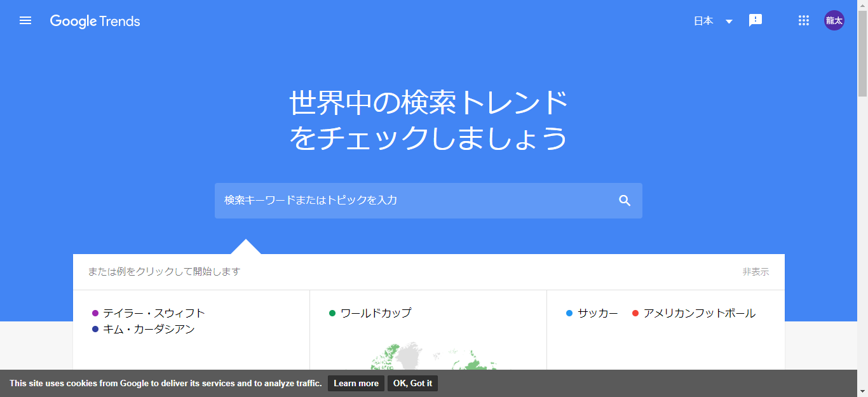Screen dimensions: 868x397
Task: Click the page vertical scrollbar
Action: pyautogui.click(x=862, y=53)
